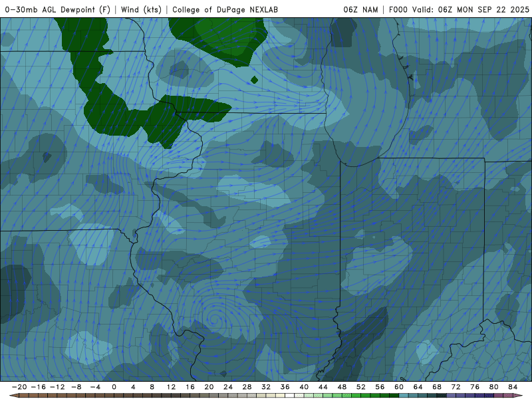Click the right arrow end of color bar
532x399 pixels.
[x=518, y=396]
